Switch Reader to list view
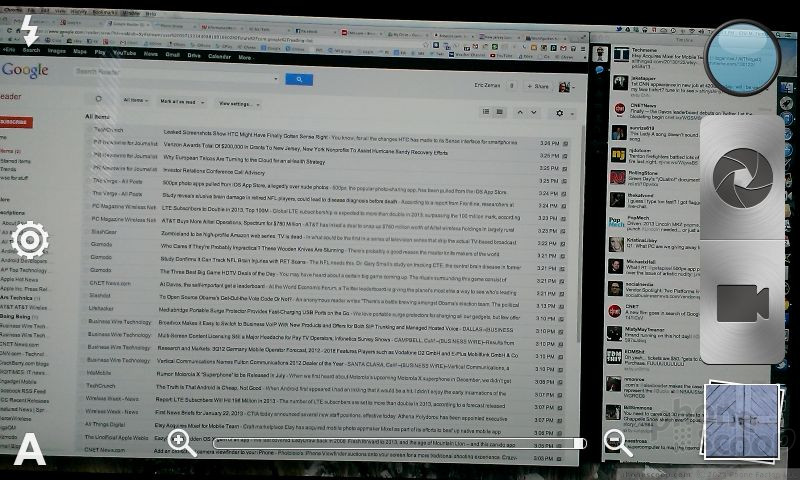This screenshot has height=480, width=800. point(486,111)
